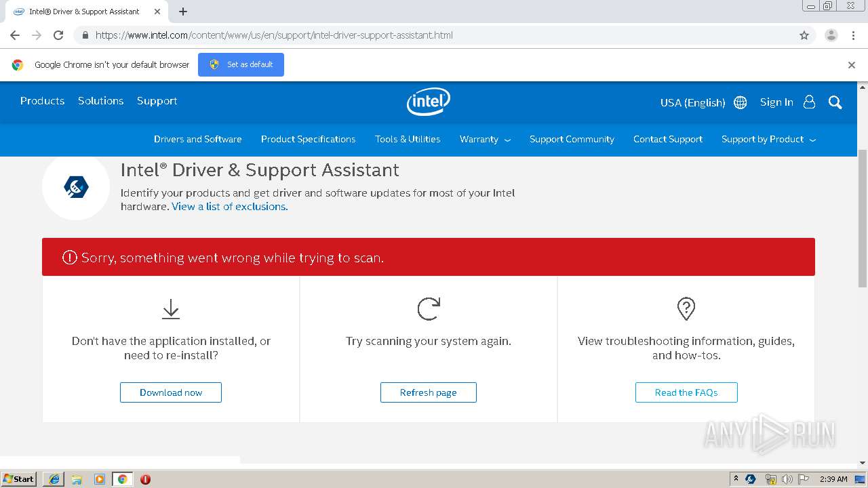Open the Windows Start menu
Viewport: 868px width, 488px height.
18,479
